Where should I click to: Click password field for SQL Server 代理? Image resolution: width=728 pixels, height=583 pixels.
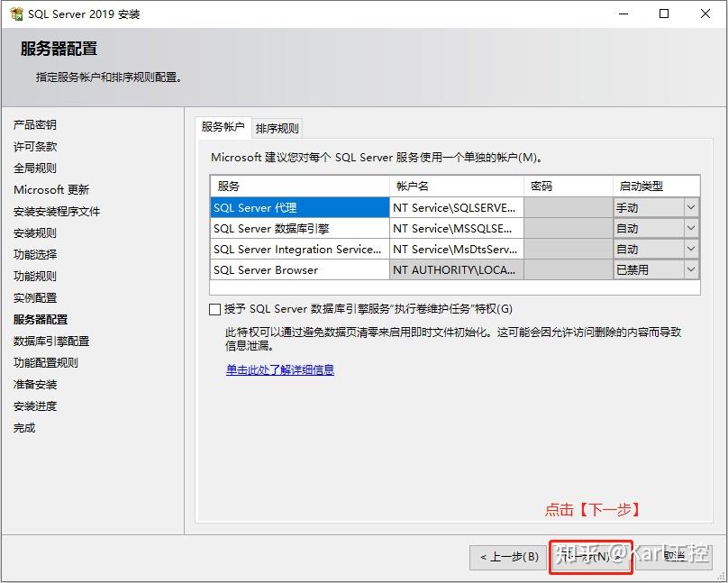click(569, 207)
